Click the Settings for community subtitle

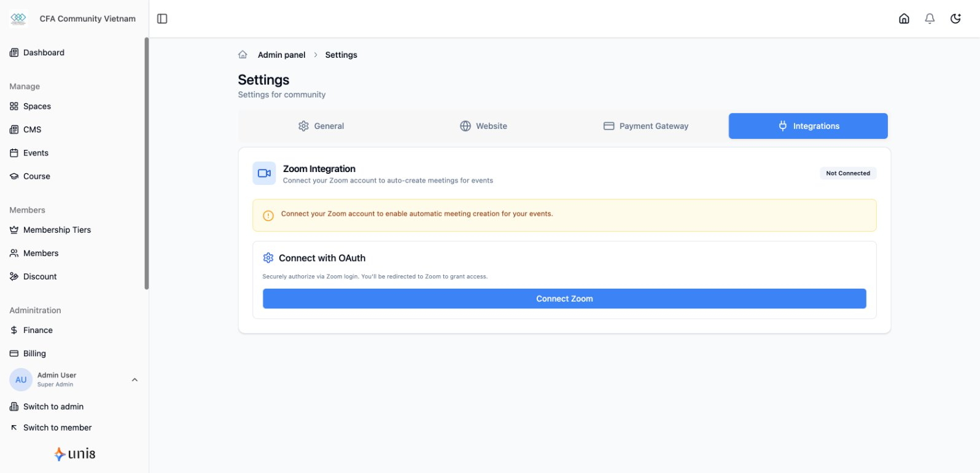coord(282,95)
